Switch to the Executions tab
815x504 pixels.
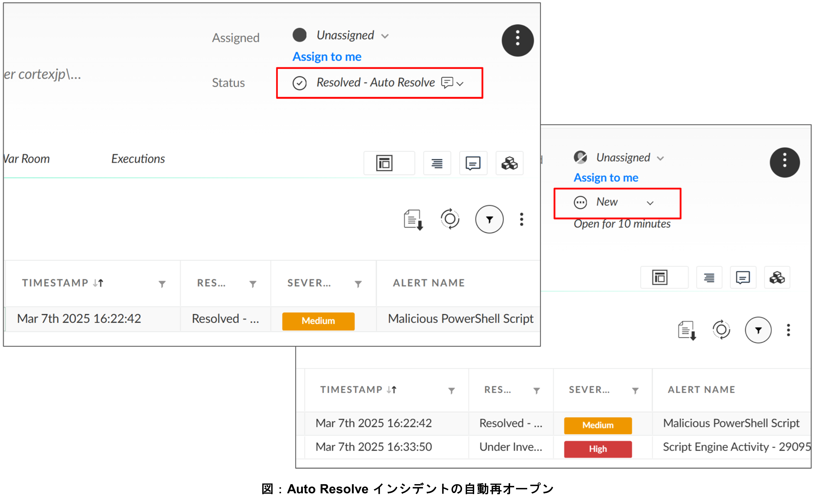(x=138, y=159)
